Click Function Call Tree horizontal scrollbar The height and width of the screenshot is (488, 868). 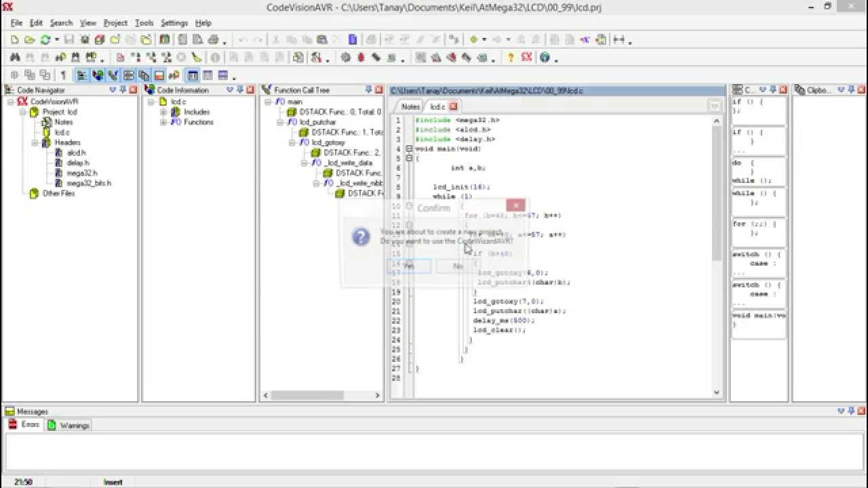click(x=322, y=394)
